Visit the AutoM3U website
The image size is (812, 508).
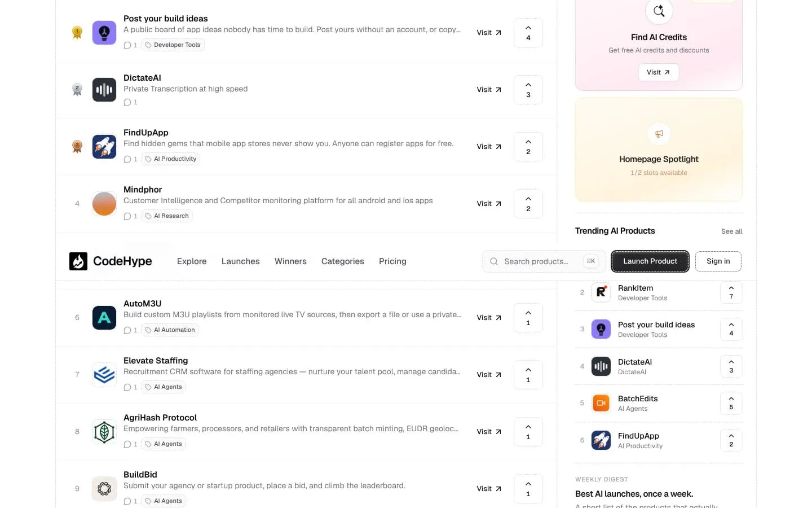coord(489,318)
